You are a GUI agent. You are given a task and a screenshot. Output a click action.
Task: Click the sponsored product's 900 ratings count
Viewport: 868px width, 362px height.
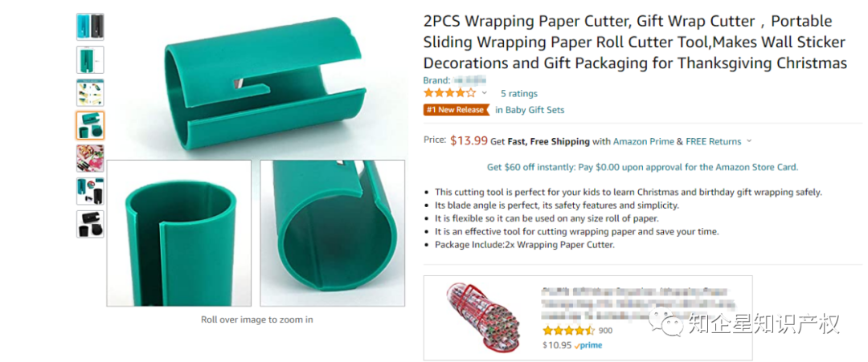click(605, 331)
